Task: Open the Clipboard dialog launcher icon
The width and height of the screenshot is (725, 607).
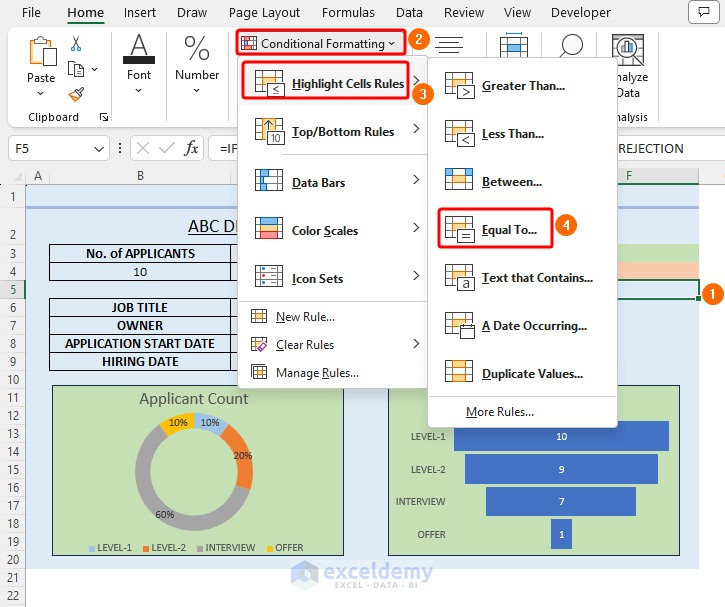Action: [104, 117]
